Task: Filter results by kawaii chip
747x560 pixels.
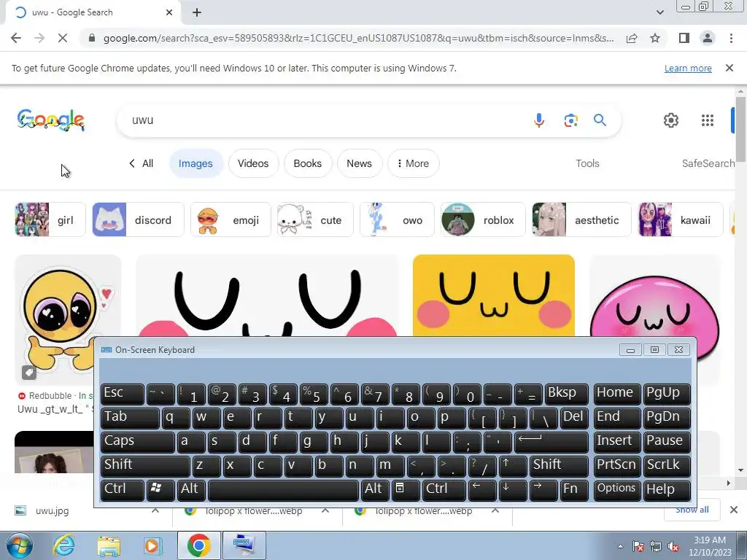Action: 681,219
